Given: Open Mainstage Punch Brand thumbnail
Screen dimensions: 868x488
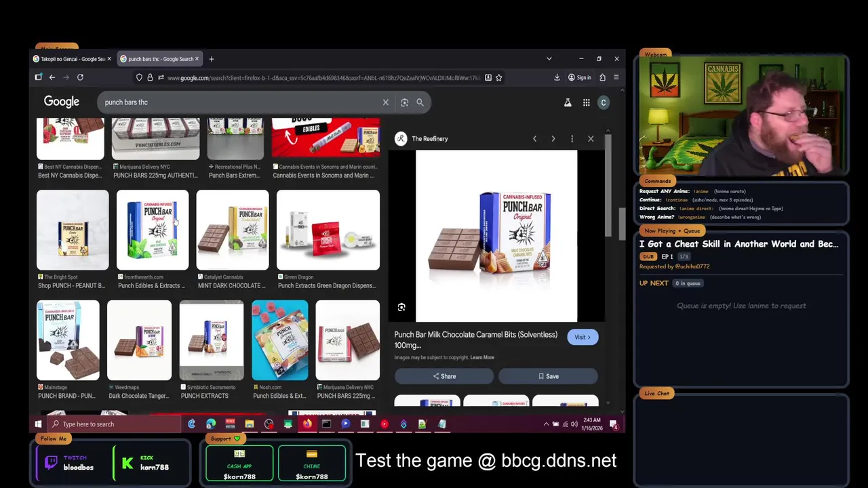Looking at the screenshot, I should pyautogui.click(x=68, y=340).
